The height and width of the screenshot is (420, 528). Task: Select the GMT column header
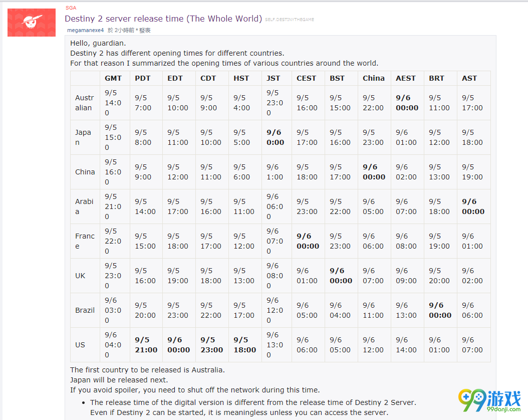click(113, 78)
